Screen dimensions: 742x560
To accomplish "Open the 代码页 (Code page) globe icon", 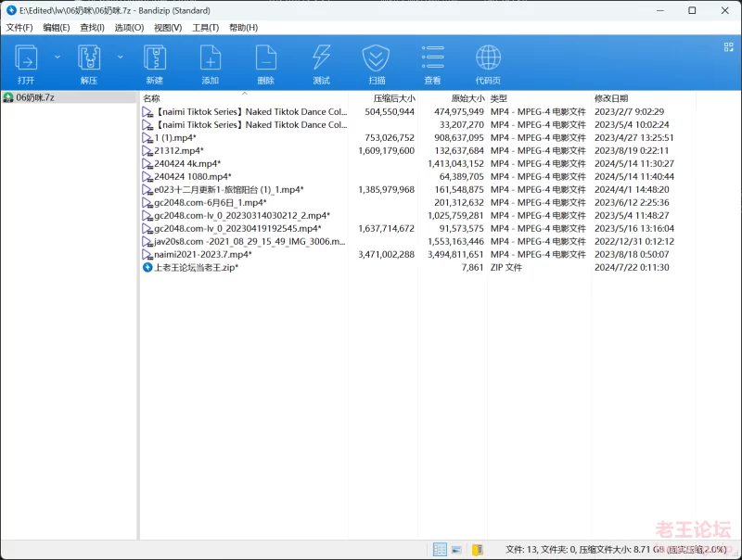I will [489, 57].
